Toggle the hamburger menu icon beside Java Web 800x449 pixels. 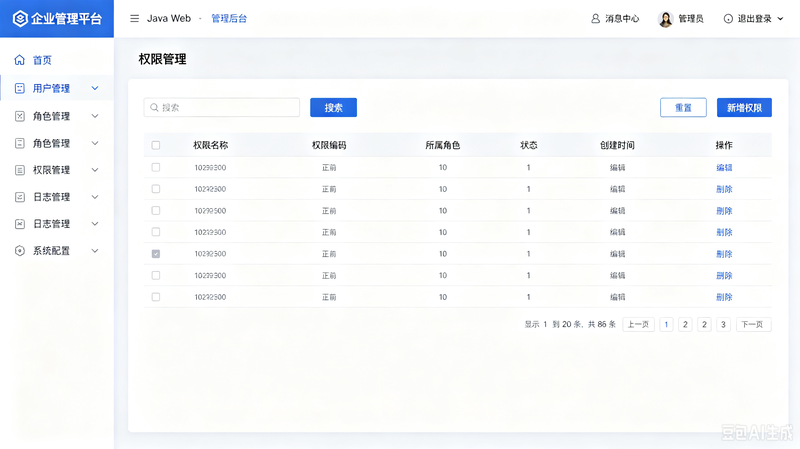(134, 18)
